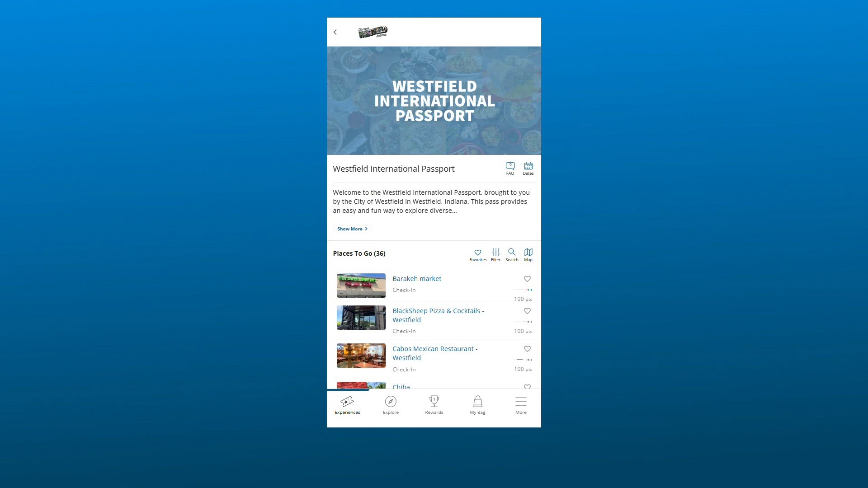The width and height of the screenshot is (868, 488).
Task: Favorite Cabos Mexican Restaurant heart
Action: (x=527, y=349)
